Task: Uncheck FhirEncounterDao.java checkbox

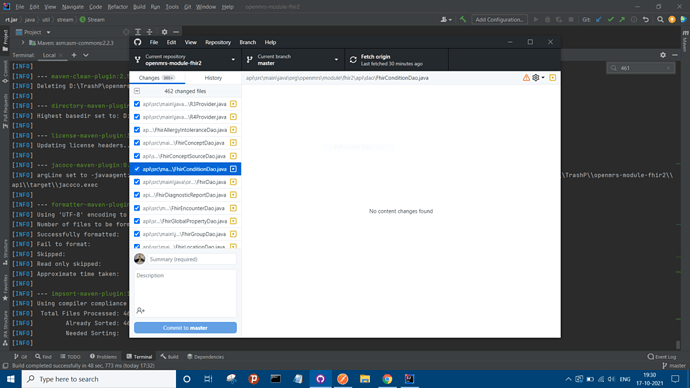Action: [x=137, y=208]
